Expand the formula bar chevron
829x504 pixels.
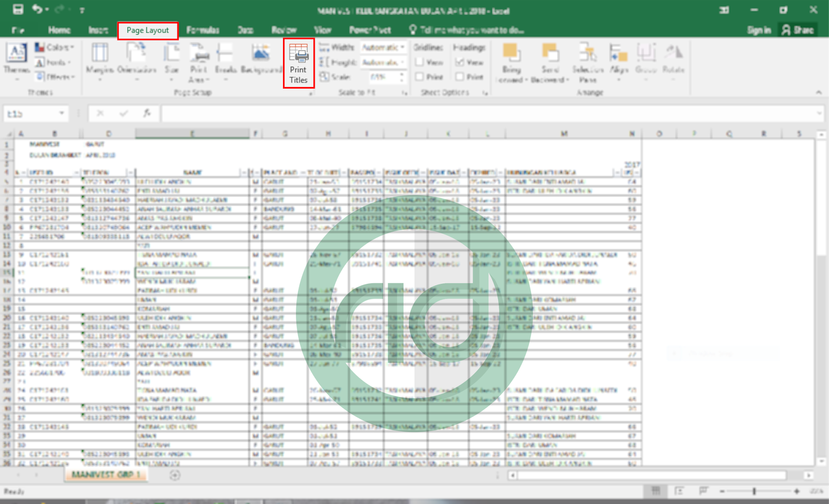pyautogui.click(x=819, y=113)
